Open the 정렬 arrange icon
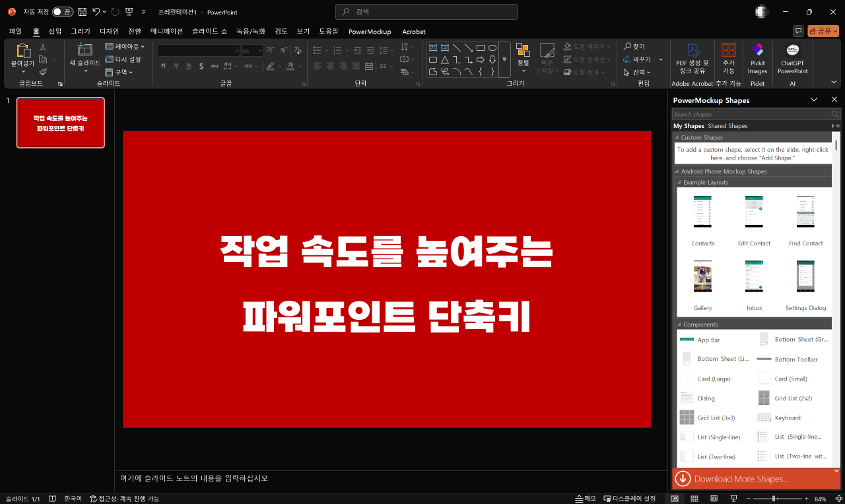The image size is (845, 504). point(523,50)
